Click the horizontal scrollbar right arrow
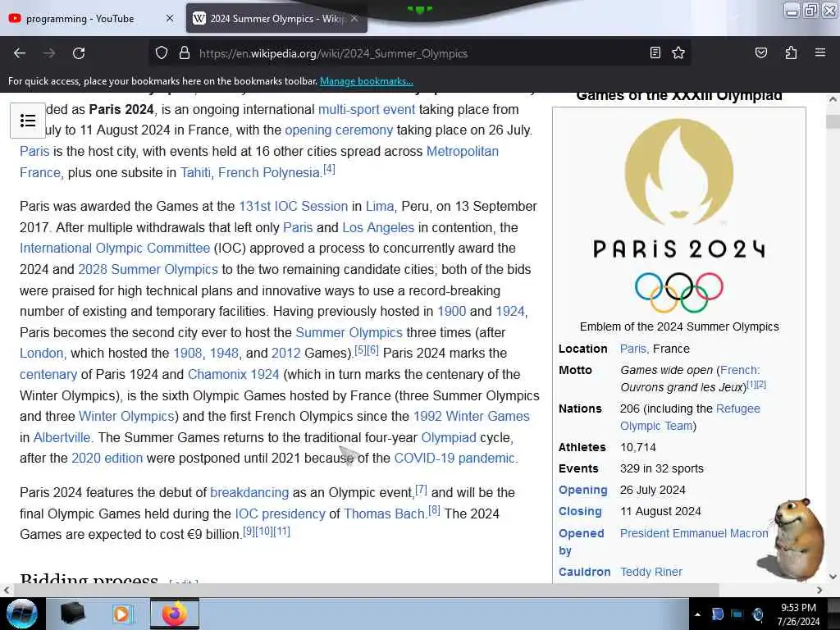This screenshot has width=840, height=630. 819,590
